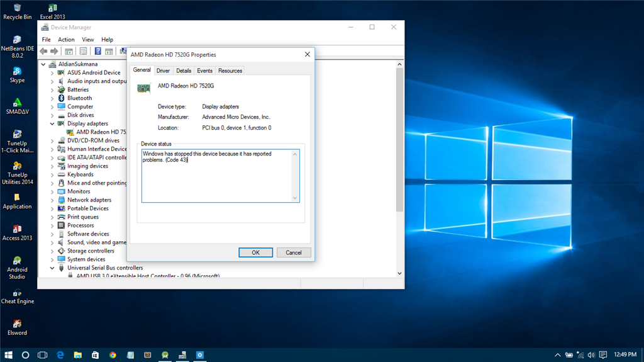Collapse the Universal Serial Bus controllers node
This screenshot has height=362, width=644.
52,268
